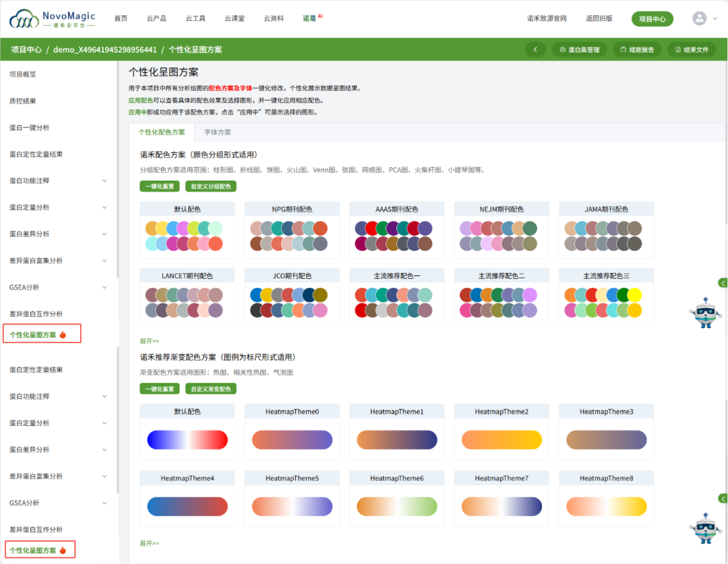The image size is (728, 564).
Task: Select the 主流推荐配色三 palette card
Action: click(x=607, y=296)
